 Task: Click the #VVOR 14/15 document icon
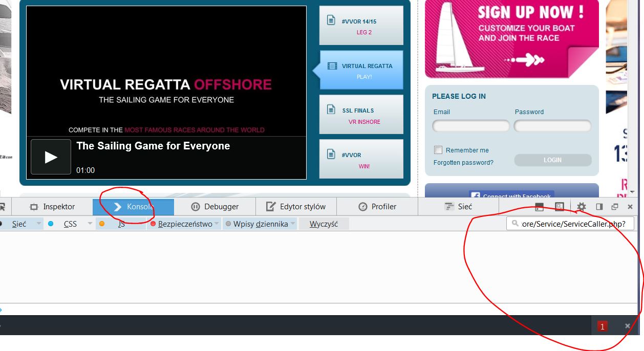click(x=331, y=20)
